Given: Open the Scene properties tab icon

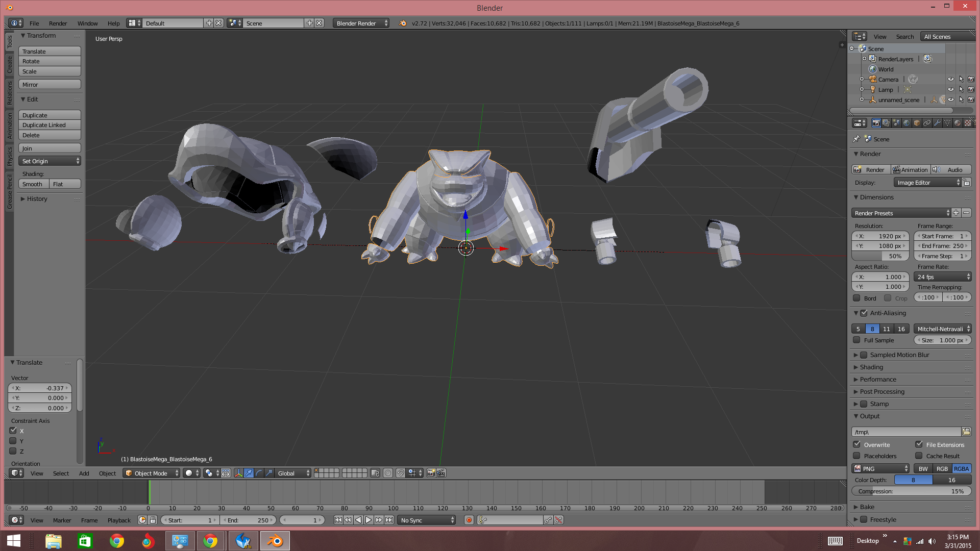Looking at the screenshot, I should [896, 123].
